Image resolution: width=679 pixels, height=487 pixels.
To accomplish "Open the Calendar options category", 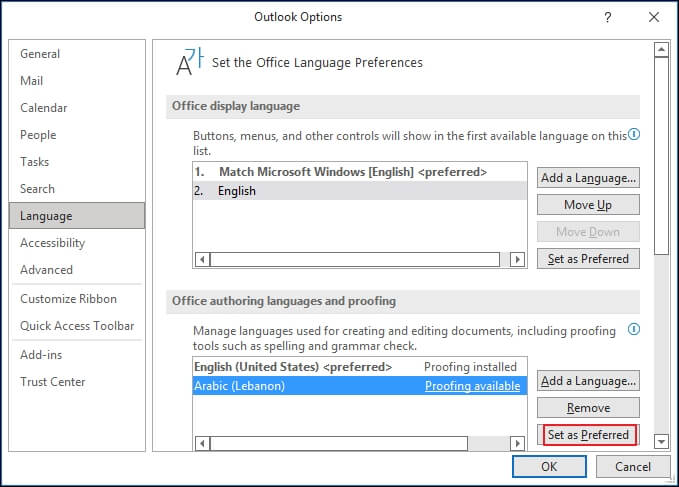I will (77, 108).
